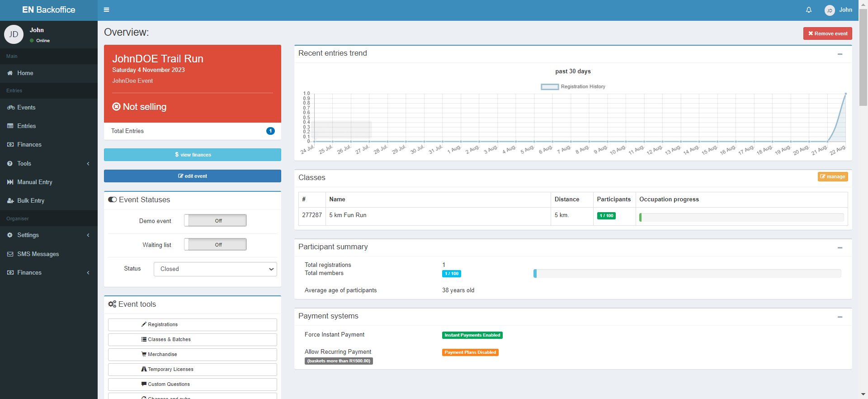Click the Home icon in the sidebar
The image size is (868, 399).
(x=10, y=73)
